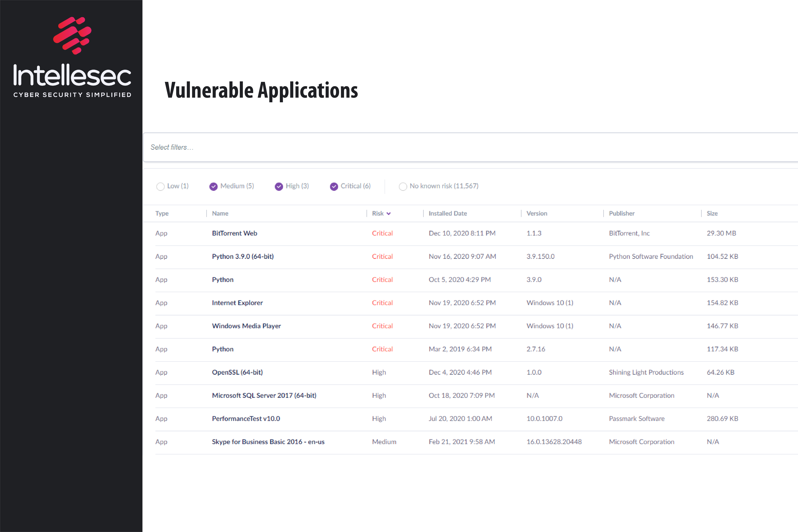Viewport: 798px width, 532px height.
Task: Select the Windows Media Player row name
Action: [x=246, y=326]
